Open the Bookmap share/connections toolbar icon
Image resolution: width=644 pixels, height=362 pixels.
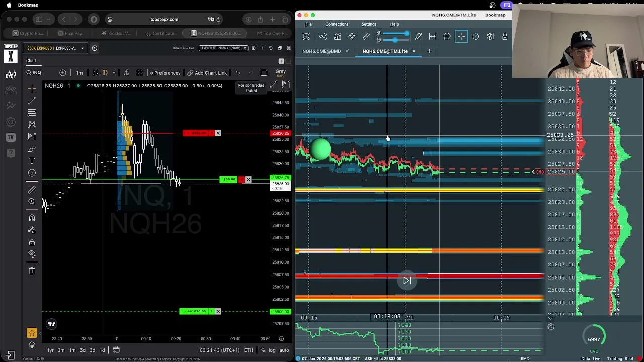pos(323,36)
